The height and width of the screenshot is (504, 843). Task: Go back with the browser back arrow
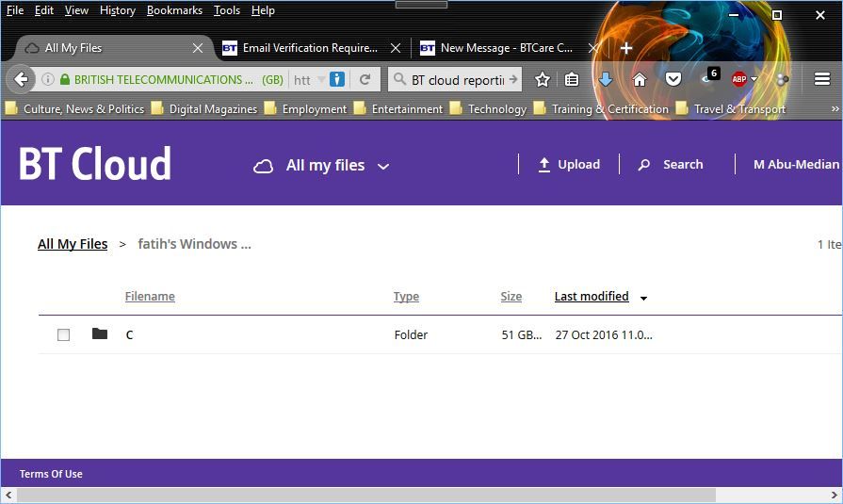point(21,80)
